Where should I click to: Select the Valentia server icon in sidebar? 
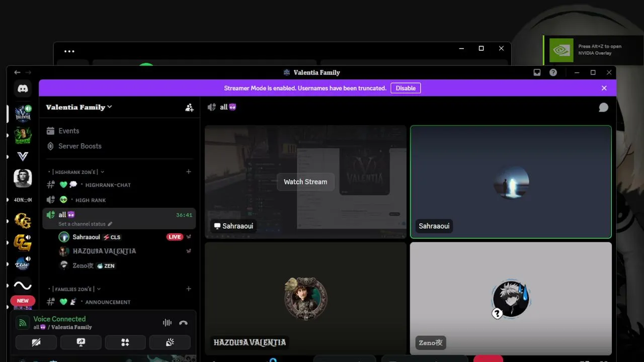23,113
